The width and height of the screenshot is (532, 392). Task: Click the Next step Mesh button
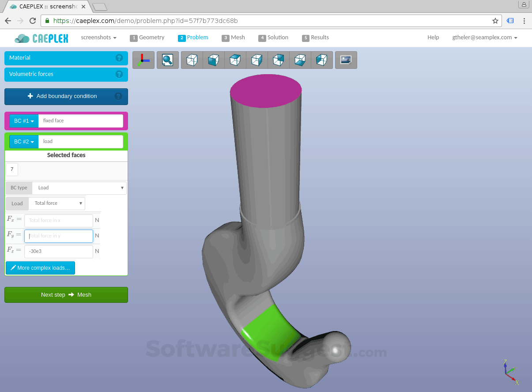pyautogui.click(x=66, y=294)
